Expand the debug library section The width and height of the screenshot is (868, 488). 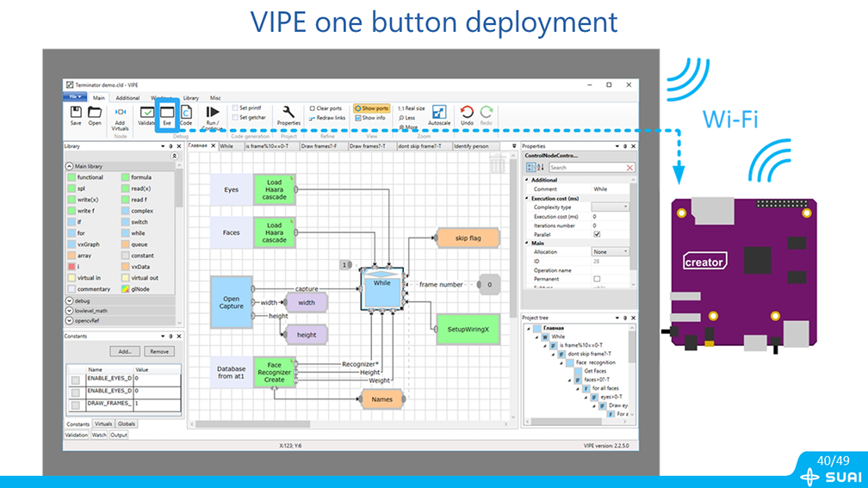pos(70,301)
